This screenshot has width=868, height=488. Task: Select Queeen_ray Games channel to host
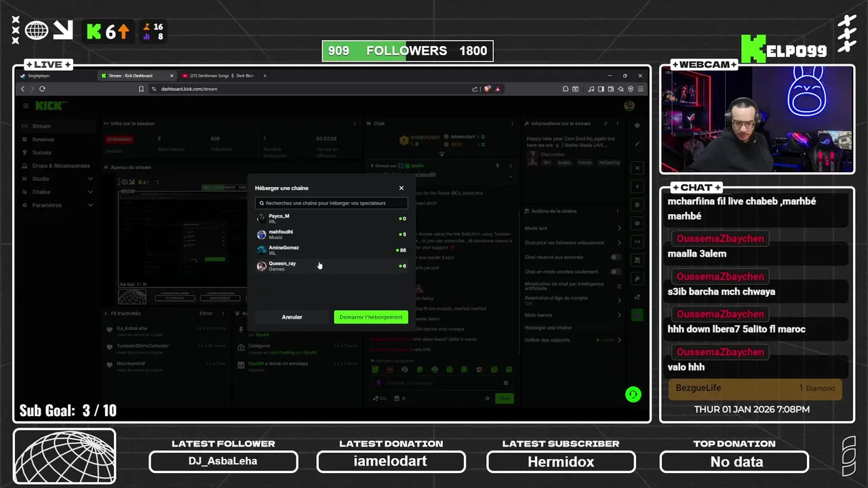point(332,266)
